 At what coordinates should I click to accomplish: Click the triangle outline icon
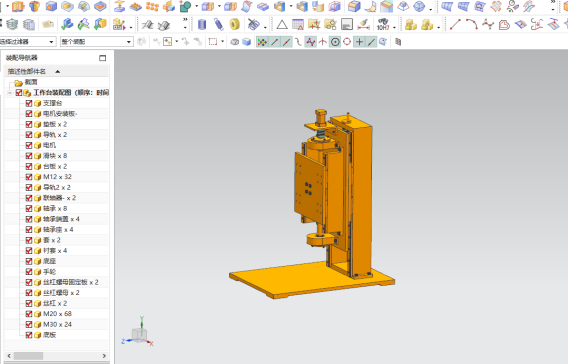[x=282, y=25]
